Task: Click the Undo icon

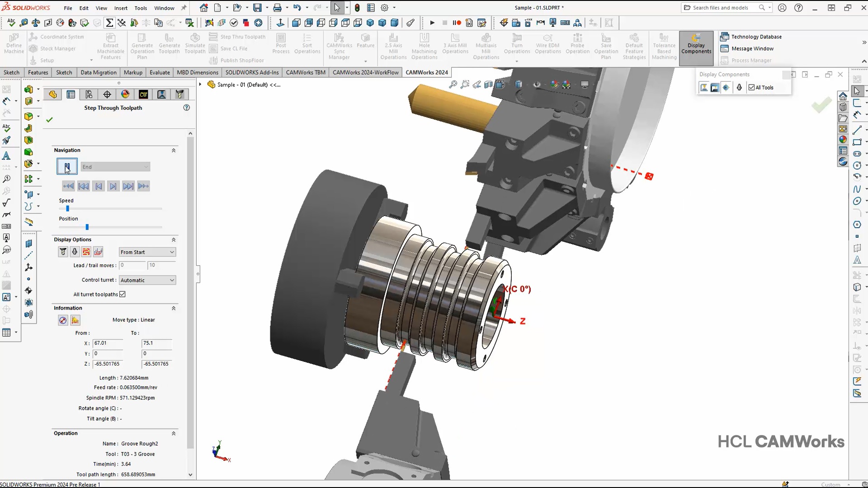Action: click(x=297, y=8)
